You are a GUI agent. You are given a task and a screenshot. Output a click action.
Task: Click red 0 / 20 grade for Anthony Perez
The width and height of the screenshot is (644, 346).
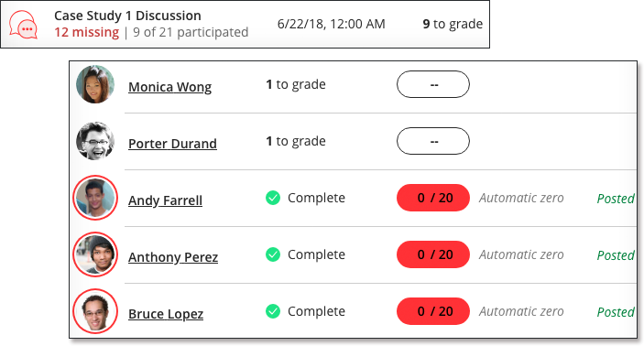(433, 254)
